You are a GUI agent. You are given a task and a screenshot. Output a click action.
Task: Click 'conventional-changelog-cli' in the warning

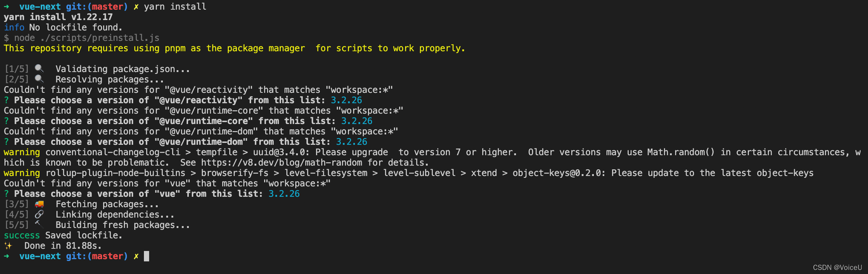113,152
